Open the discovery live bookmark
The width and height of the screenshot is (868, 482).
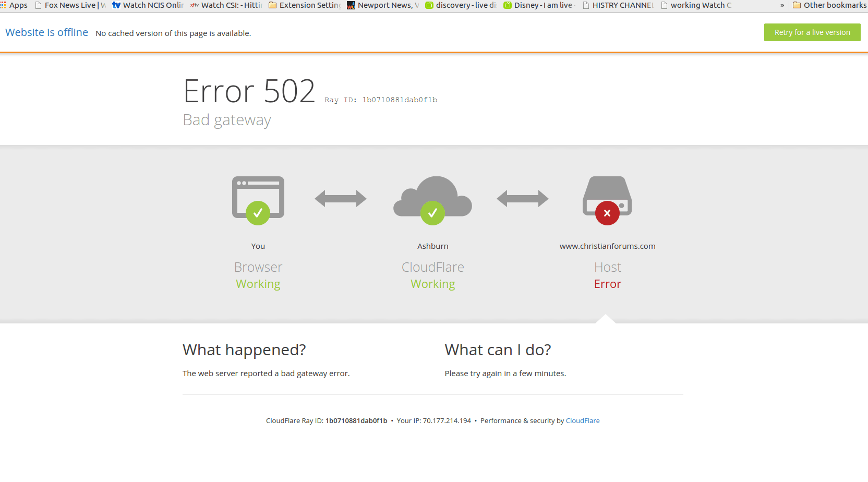point(461,5)
